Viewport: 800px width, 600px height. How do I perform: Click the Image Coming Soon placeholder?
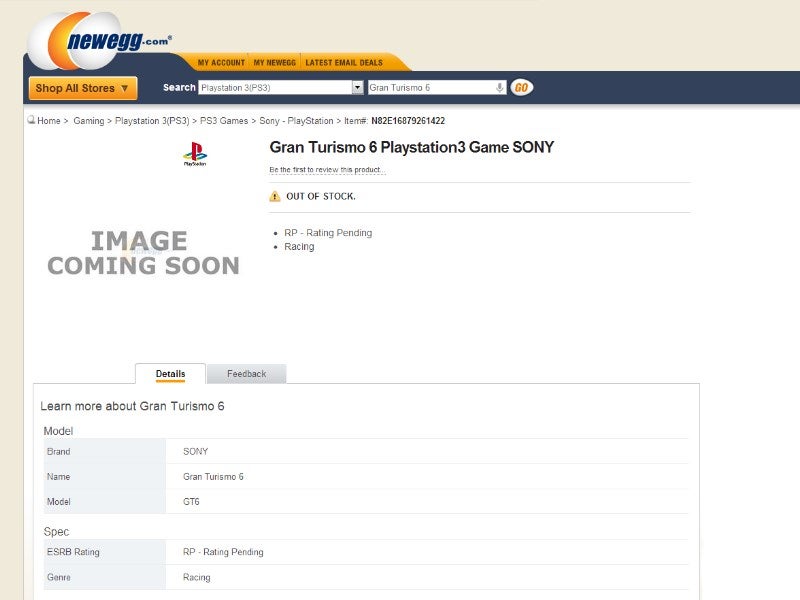point(143,253)
